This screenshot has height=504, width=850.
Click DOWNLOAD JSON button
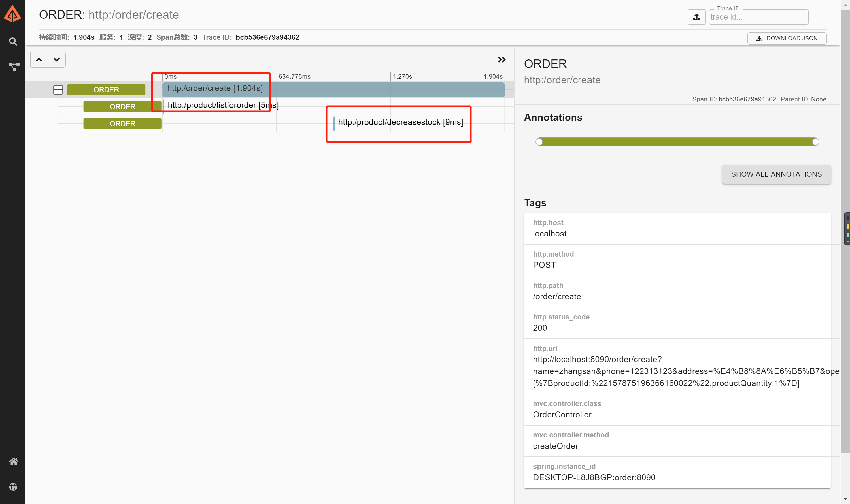click(787, 39)
